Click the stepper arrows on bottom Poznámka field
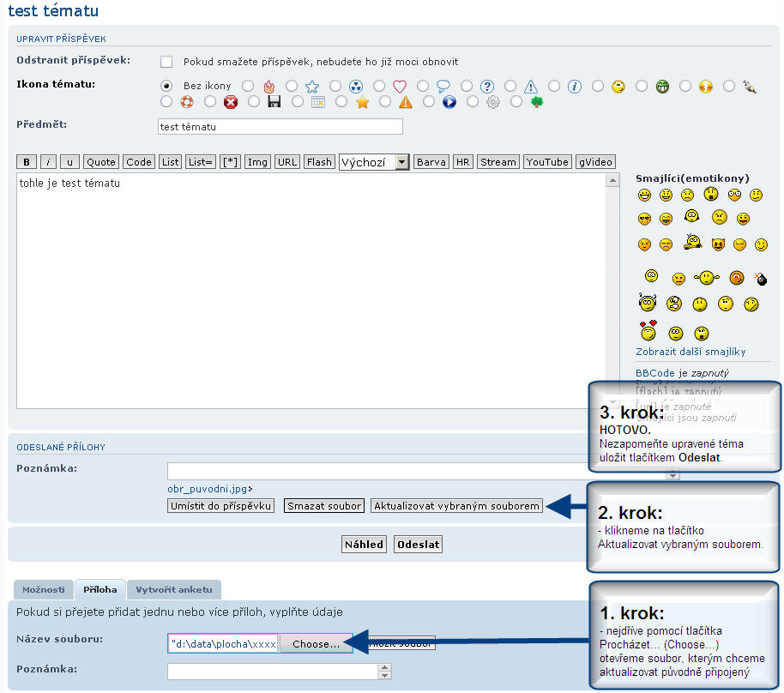784x693 pixels. tap(385, 672)
